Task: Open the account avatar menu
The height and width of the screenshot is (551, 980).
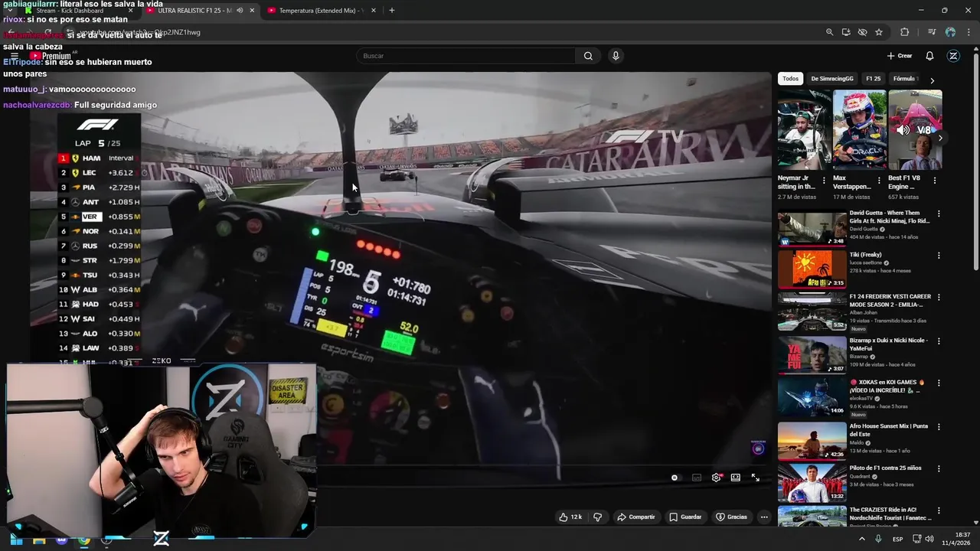Action: (x=953, y=56)
